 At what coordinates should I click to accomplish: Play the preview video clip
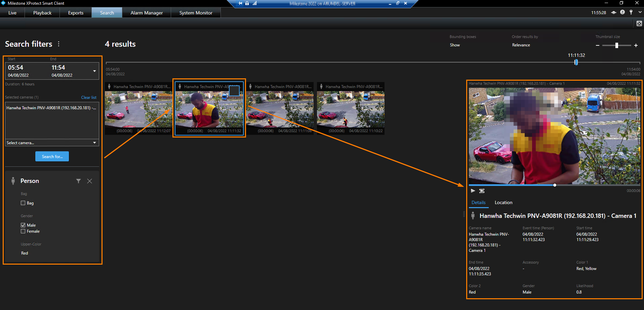(x=473, y=191)
